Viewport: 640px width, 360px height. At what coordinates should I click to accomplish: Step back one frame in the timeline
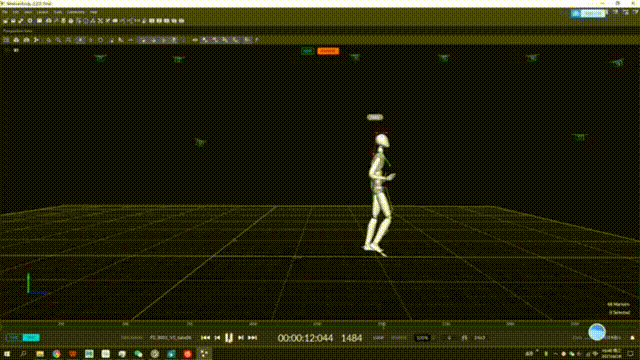(218, 338)
